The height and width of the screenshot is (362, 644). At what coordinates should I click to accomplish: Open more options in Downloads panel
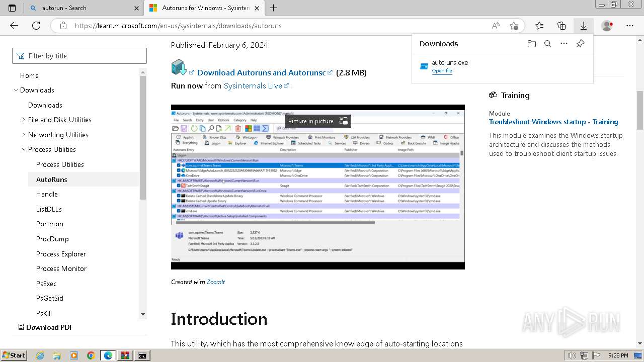[564, 44]
